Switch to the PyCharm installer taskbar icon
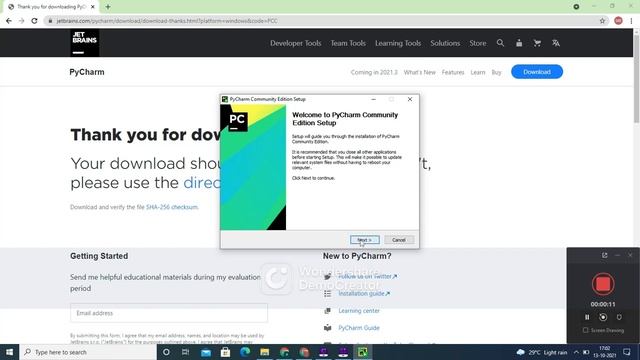The width and height of the screenshot is (640, 360). click(x=362, y=352)
